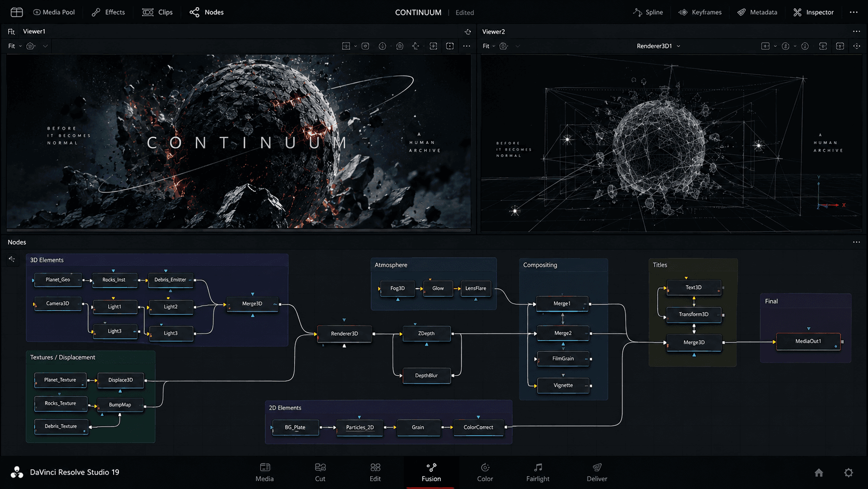Switch to the Media page
The width and height of the screenshot is (868, 489).
[x=265, y=472]
